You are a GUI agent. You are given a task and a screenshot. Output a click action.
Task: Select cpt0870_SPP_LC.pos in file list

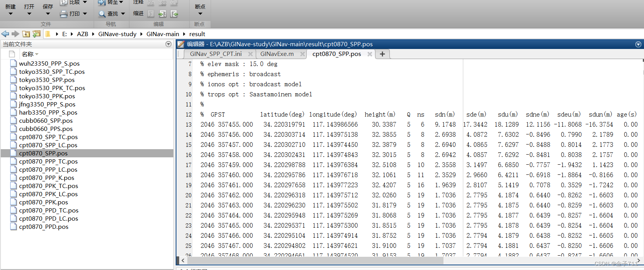(48, 145)
